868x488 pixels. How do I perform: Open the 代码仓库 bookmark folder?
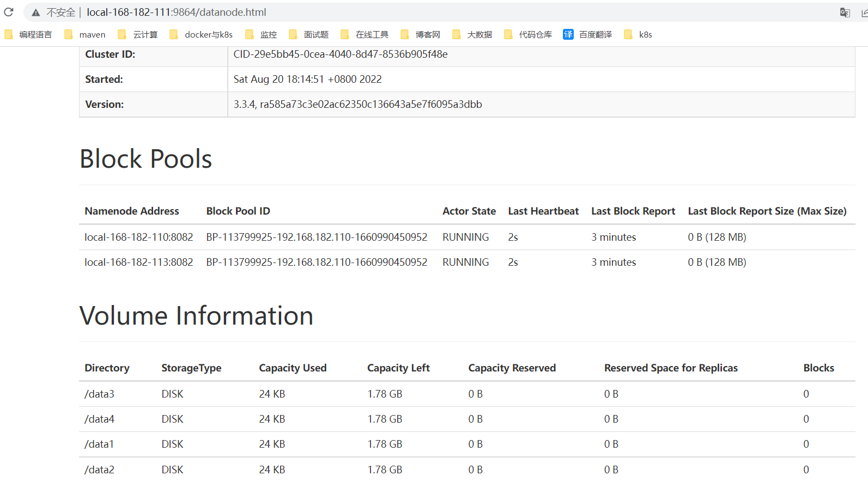[528, 34]
